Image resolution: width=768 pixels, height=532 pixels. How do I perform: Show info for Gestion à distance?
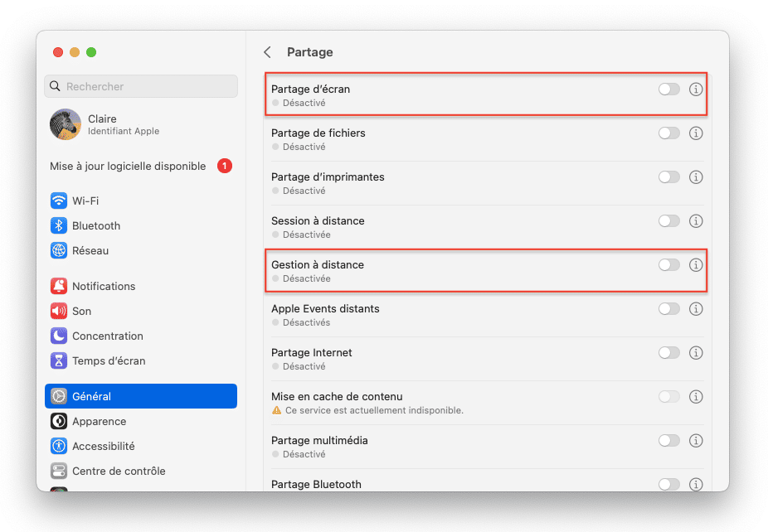pos(696,265)
